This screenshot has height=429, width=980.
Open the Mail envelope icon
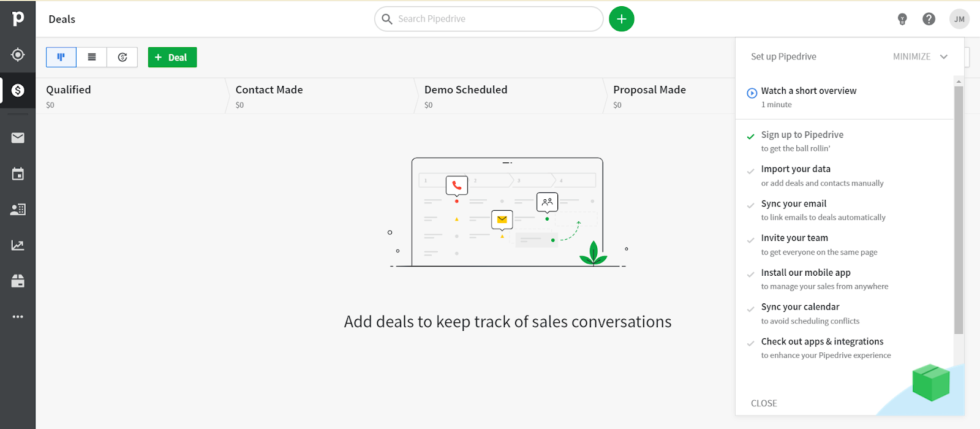[x=18, y=138]
